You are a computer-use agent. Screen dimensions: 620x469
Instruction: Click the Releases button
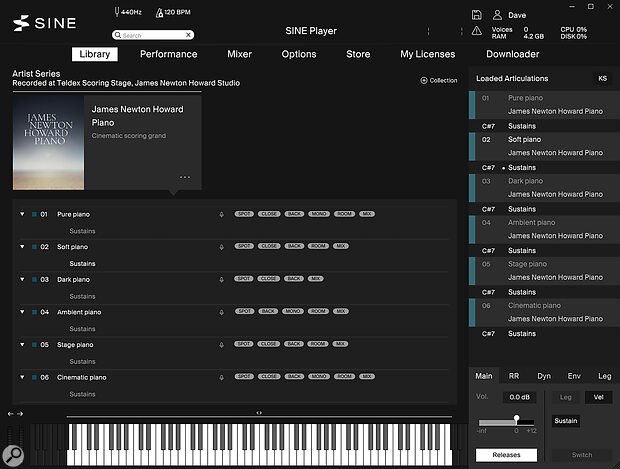click(x=506, y=455)
